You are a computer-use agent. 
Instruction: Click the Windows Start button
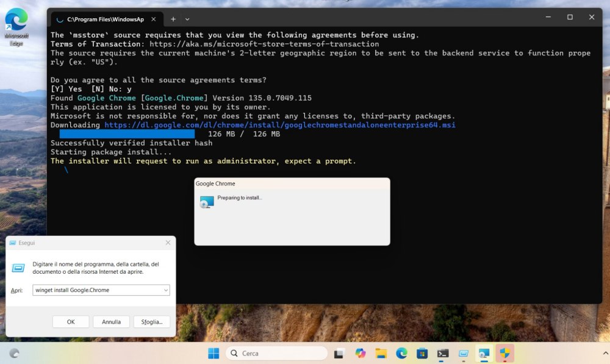click(x=213, y=353)
